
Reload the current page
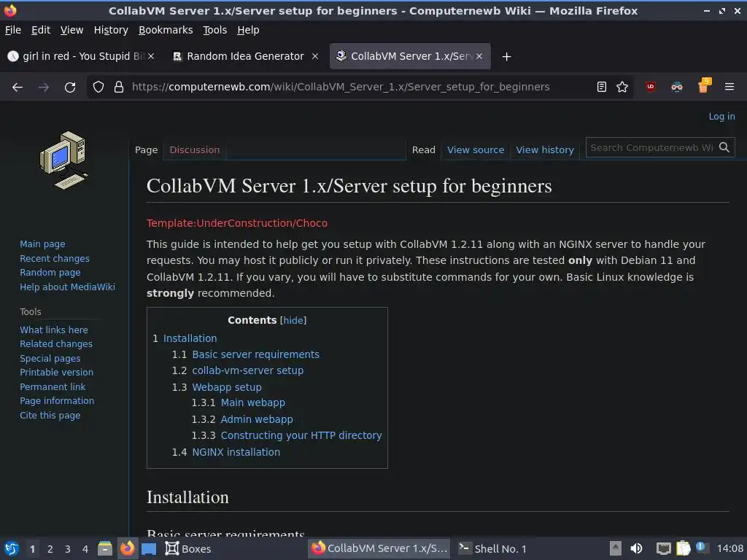coord(70,87)
